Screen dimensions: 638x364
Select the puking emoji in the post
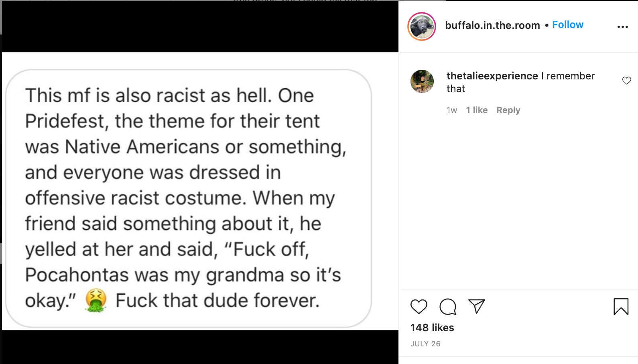[96, 300]
